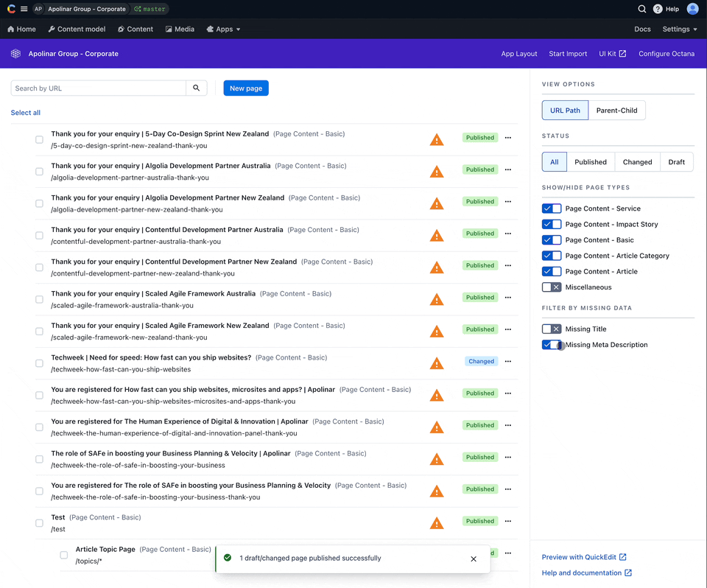Click the Octana app logo icon
707x588 pixels.
point(15,53)
